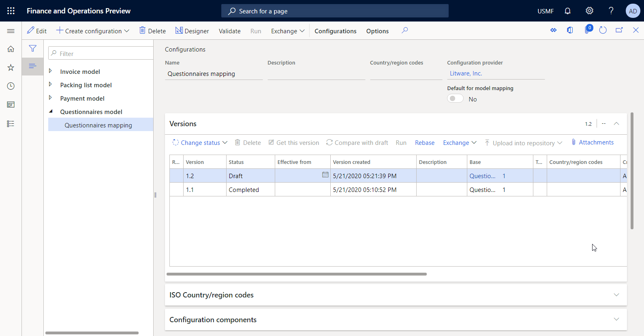This screenshot has width=644, height=336.
Task: Click Rebase in the Versions toolbar
Action: (425, 142)
